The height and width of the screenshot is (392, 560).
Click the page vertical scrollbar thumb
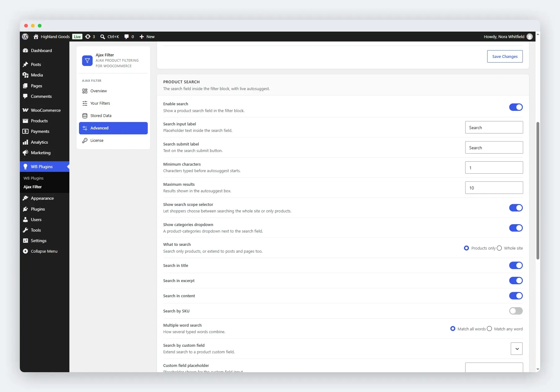[538, 190]
